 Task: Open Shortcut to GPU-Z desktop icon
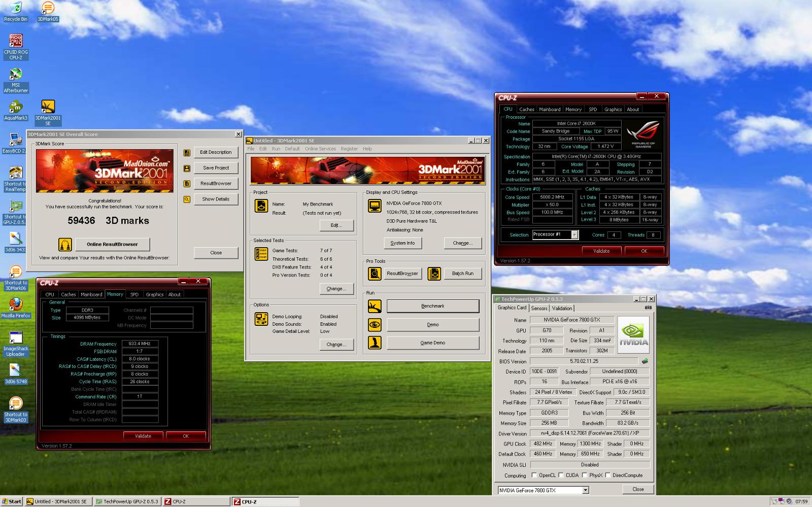pos(15,212)
